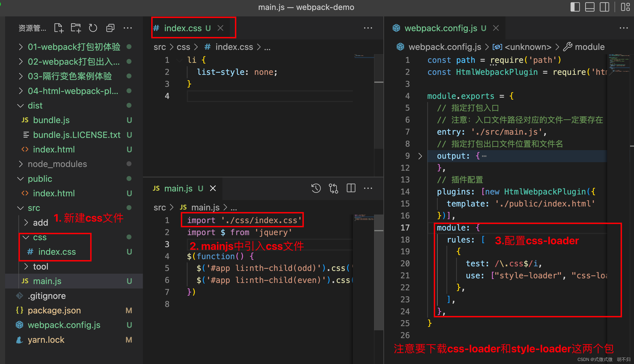Open changes compare icon for main.js
Screen dimensions: 634x364
333,188
